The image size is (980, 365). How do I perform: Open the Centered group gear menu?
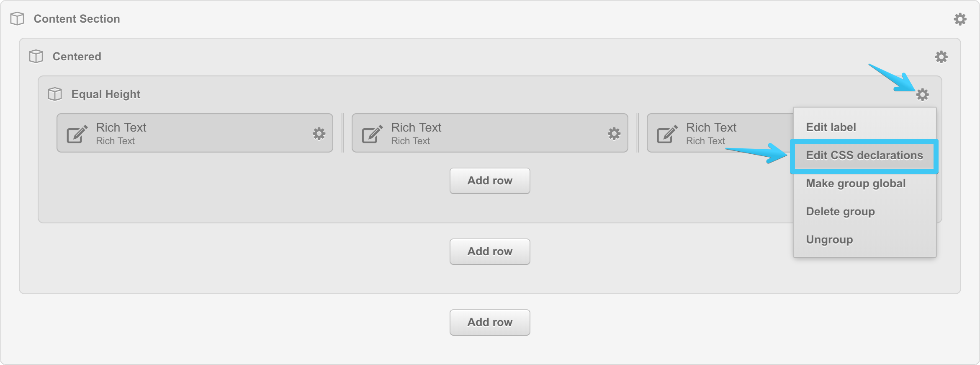(941, 57)
